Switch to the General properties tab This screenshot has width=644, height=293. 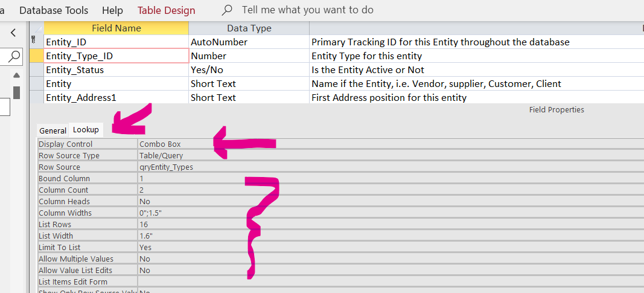tap(53, 130)
